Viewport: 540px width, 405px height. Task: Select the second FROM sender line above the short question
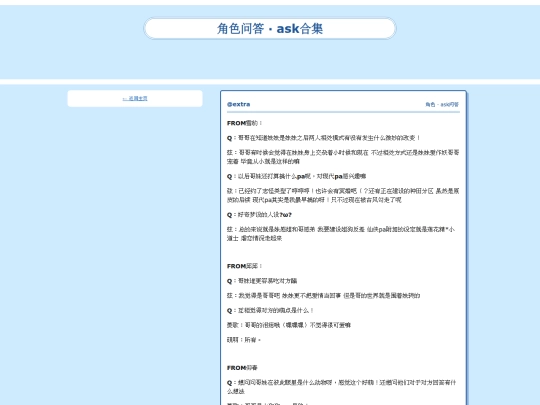click(245, 266)
